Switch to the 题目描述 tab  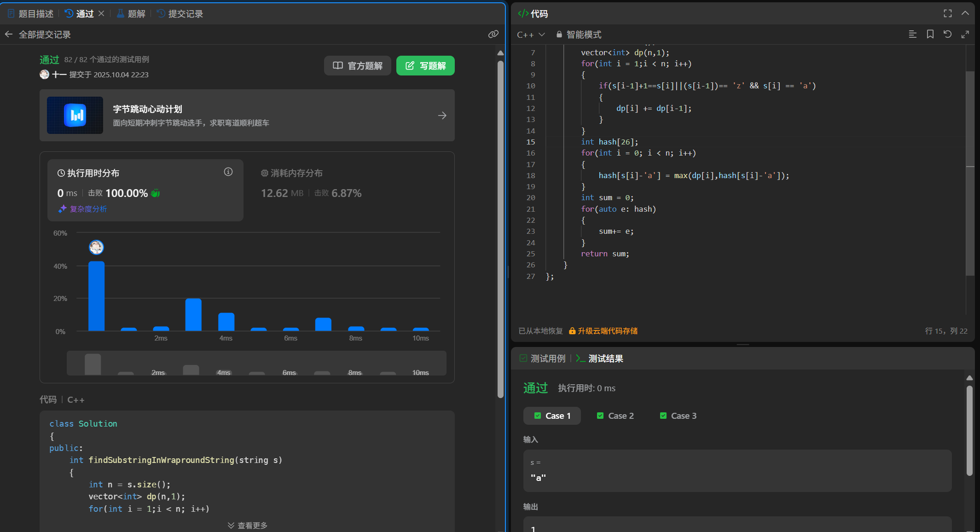point(30,14)
